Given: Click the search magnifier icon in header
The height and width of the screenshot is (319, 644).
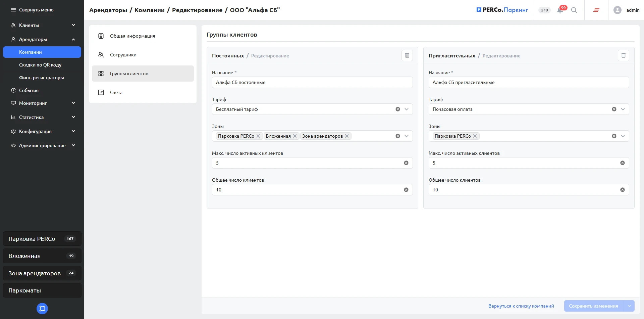Looking at the screenshot, I should pyautogui.click(x=574, y=10).
